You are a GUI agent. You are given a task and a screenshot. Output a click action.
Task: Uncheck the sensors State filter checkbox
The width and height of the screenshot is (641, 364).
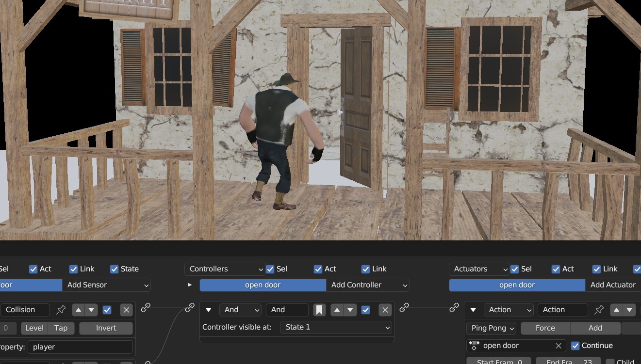pyautogui.click(x=115, y=269)
